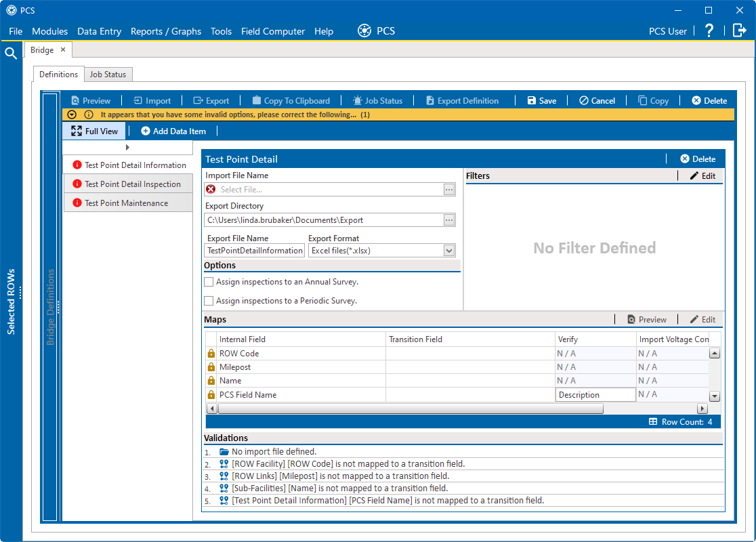This screenshot has height=542, width=756.
Task: Collapse the invalid options warning bar
Action: coord(72,114)
